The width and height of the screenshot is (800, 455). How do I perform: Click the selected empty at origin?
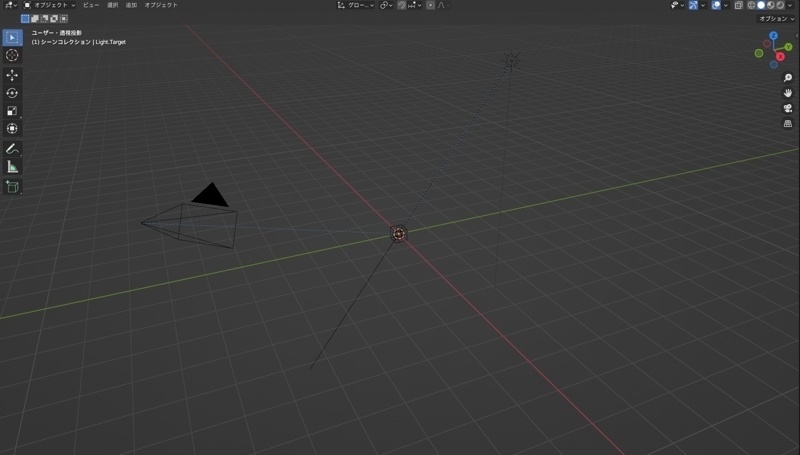click(398, 234)
